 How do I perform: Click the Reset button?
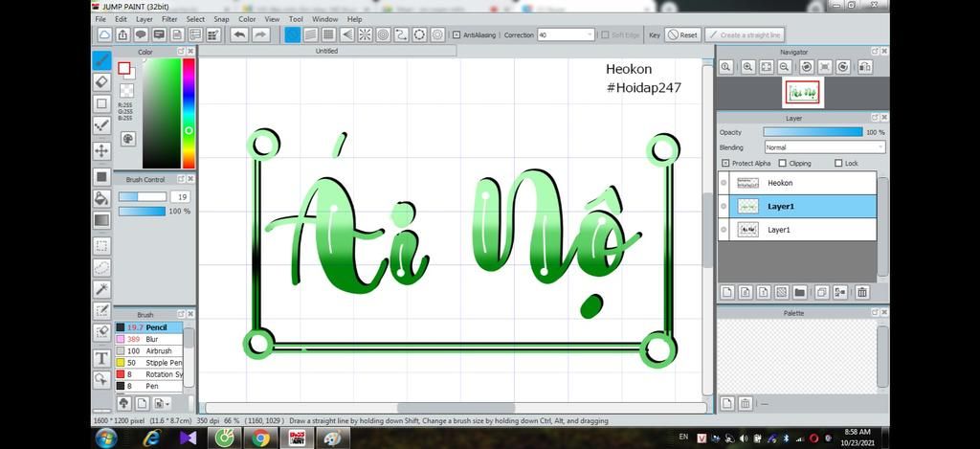point(682,35)
